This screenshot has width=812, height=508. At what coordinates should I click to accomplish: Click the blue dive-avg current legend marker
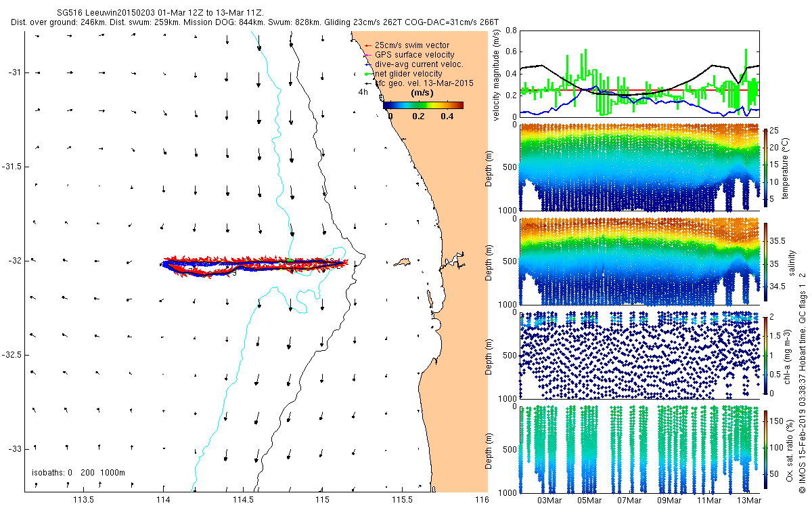coord(367,64)
